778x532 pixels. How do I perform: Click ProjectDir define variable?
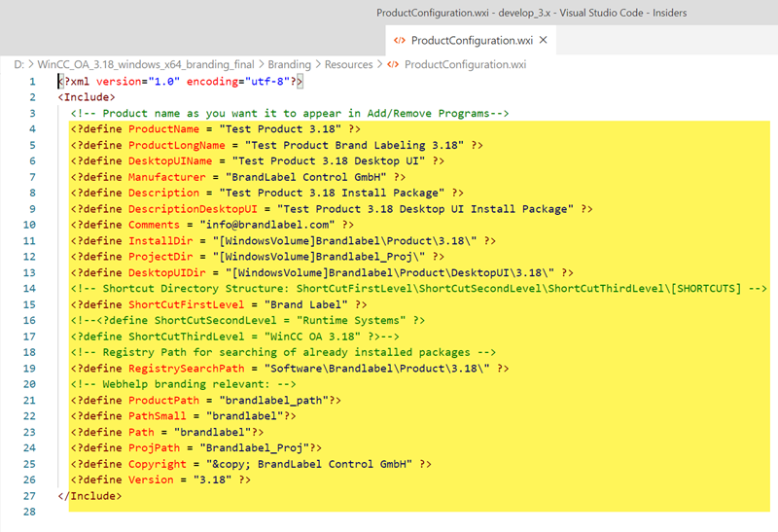point(160,257)
